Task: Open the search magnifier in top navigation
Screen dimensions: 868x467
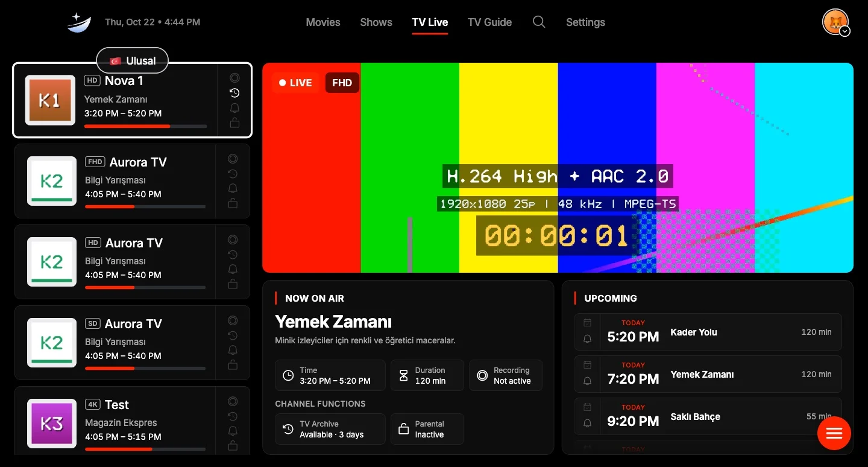Action: [x=539, y=22]
